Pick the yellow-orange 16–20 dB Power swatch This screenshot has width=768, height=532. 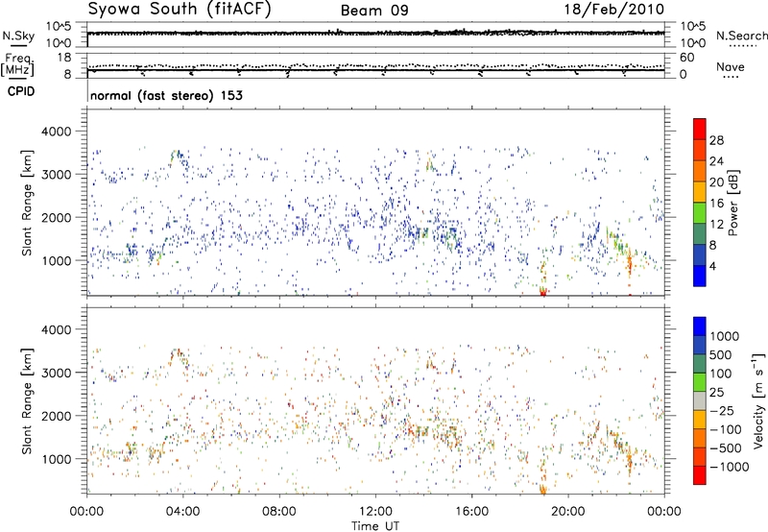pyautogui.click(x=700, y=192)
